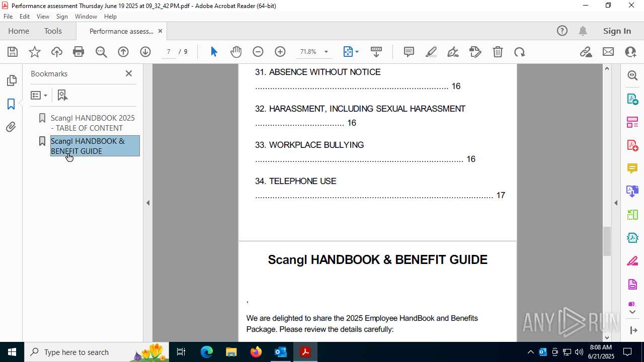Zoom out with the minus icon
644x362 pixels.
(258, 52)
